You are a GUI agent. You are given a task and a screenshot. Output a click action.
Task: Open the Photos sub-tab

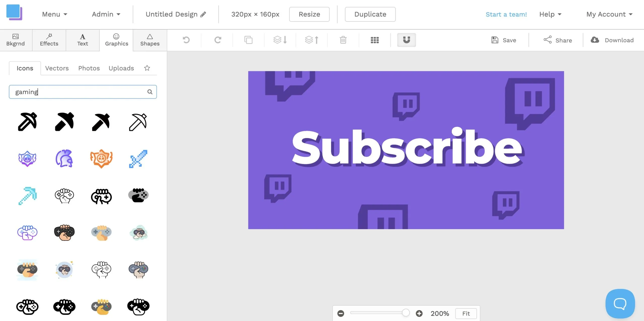pyautogui.click(x=89, y=68)
